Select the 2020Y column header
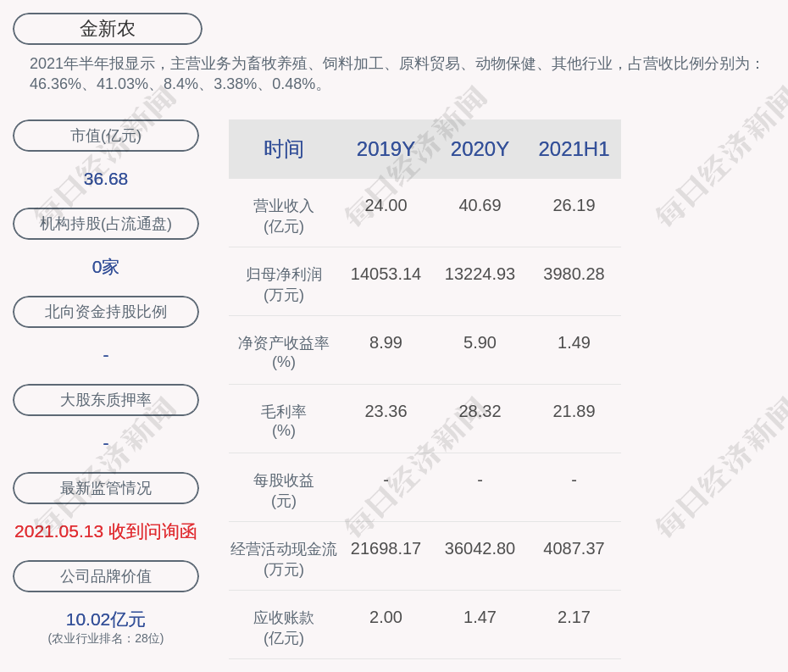788x672 pixels. 480,149
